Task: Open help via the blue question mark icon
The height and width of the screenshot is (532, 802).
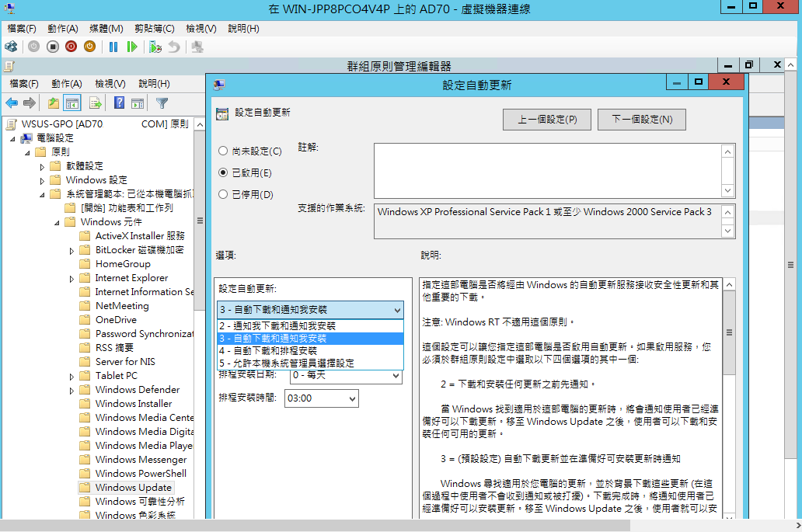Action: click(x=119, y=103)
